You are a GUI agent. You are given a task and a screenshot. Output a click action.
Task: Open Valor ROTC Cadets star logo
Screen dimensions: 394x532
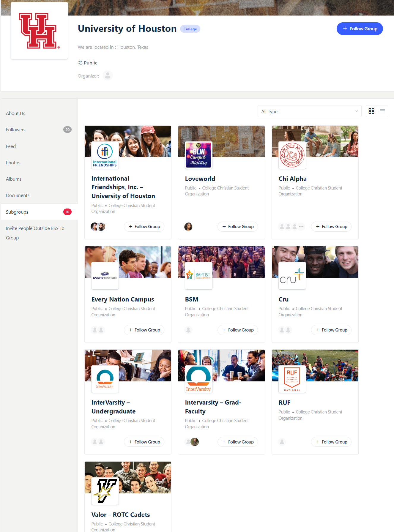pos(105,491)
